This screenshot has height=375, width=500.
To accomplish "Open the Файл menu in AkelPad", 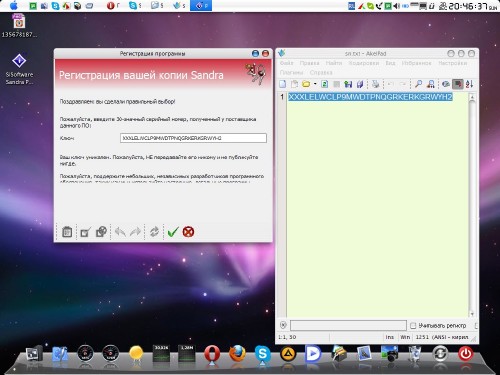I will 287,63.
